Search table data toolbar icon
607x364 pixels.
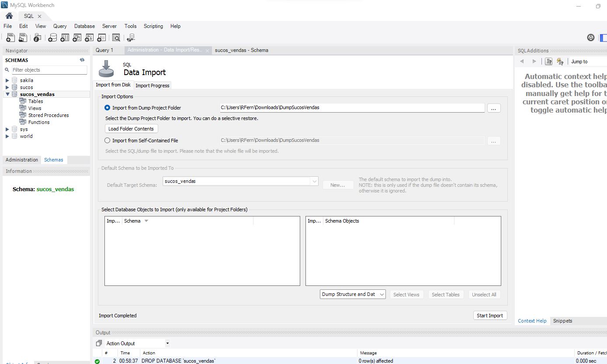tap(116, 38)
